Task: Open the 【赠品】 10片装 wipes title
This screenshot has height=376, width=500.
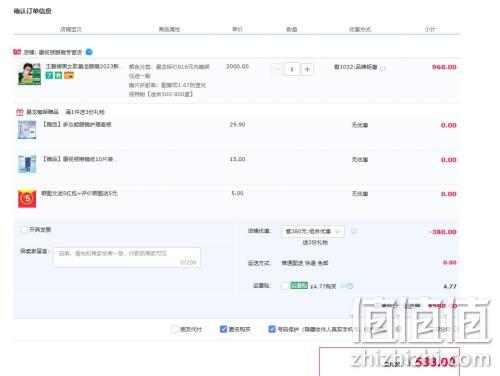Action: point(79,159)
